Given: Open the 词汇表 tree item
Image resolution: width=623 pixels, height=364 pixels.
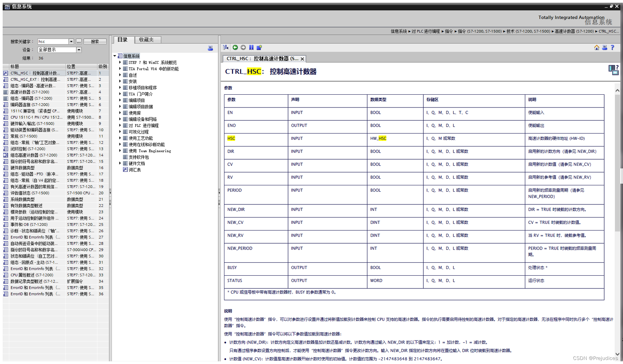Looking at the screenshot, I should point(135,170).
